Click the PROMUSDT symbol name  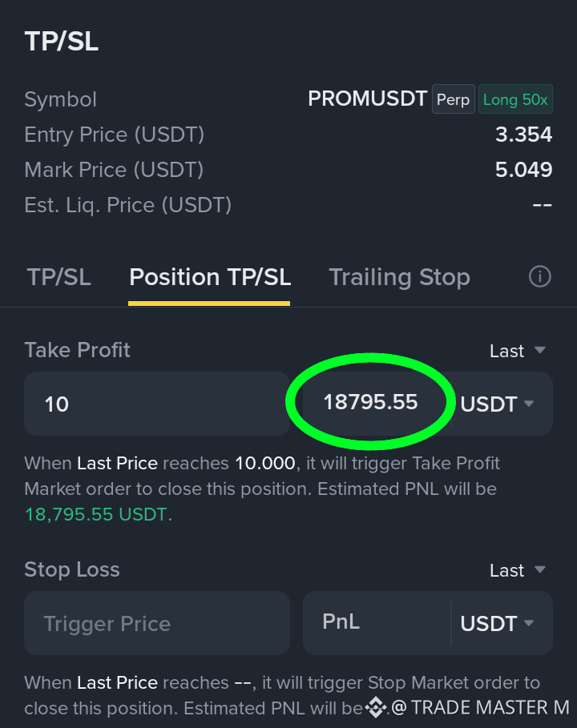pos(367,99)
